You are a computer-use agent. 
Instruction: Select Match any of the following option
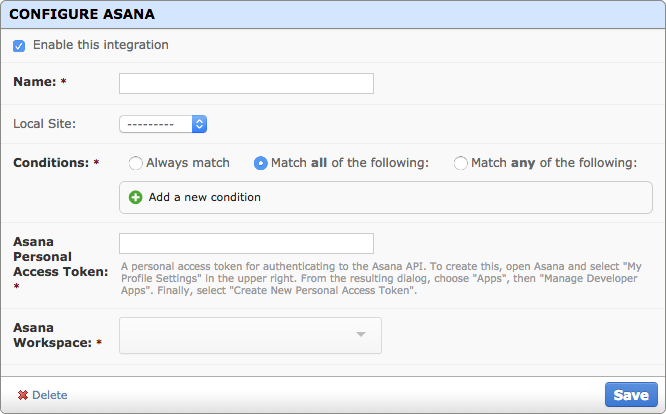point(460,163)
